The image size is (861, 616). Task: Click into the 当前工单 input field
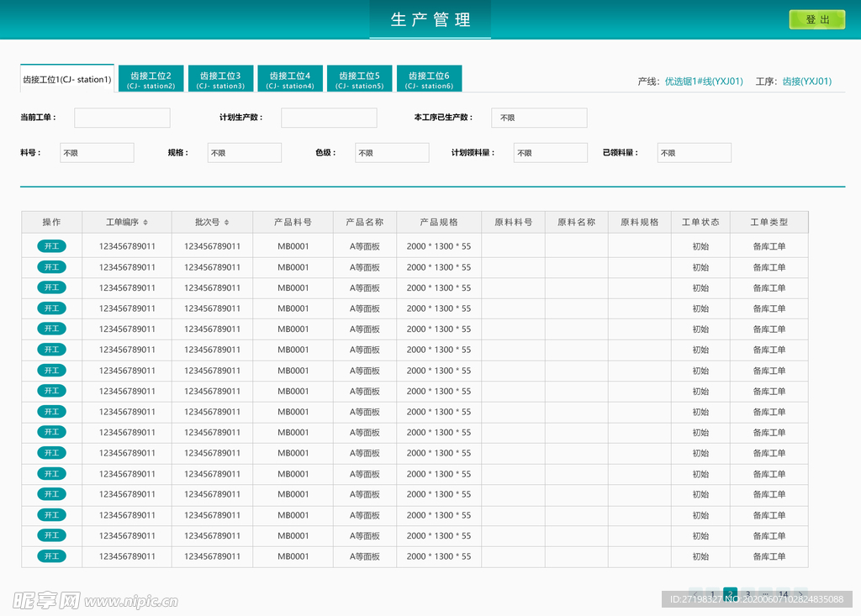tap(121, 118)
